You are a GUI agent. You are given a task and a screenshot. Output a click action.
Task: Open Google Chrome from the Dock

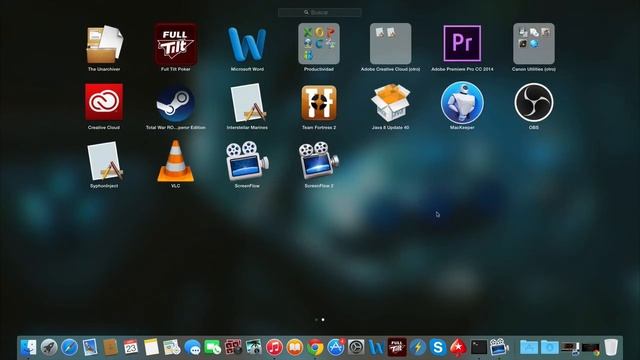point(315,347)
